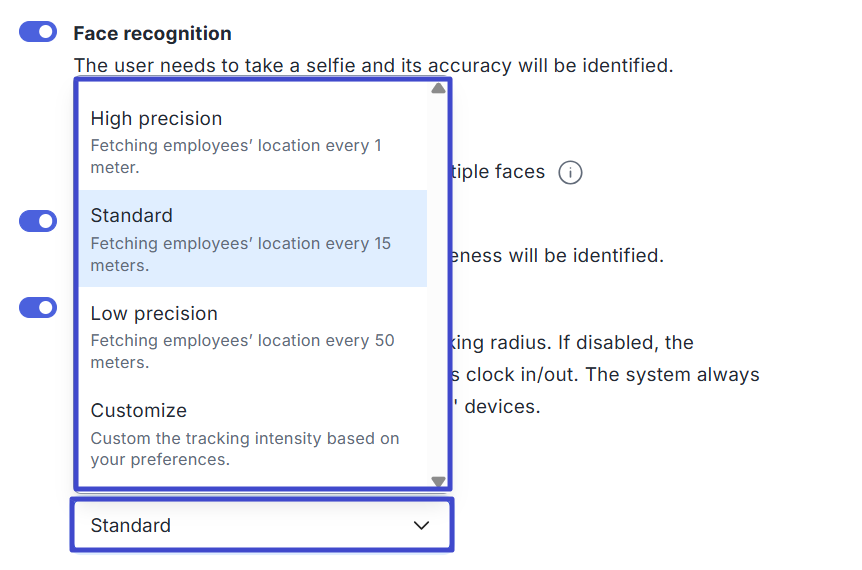Click 'Custom the tracking intensity' description text
The height and width of the screenshot is (570, 862).
point(244,449)
